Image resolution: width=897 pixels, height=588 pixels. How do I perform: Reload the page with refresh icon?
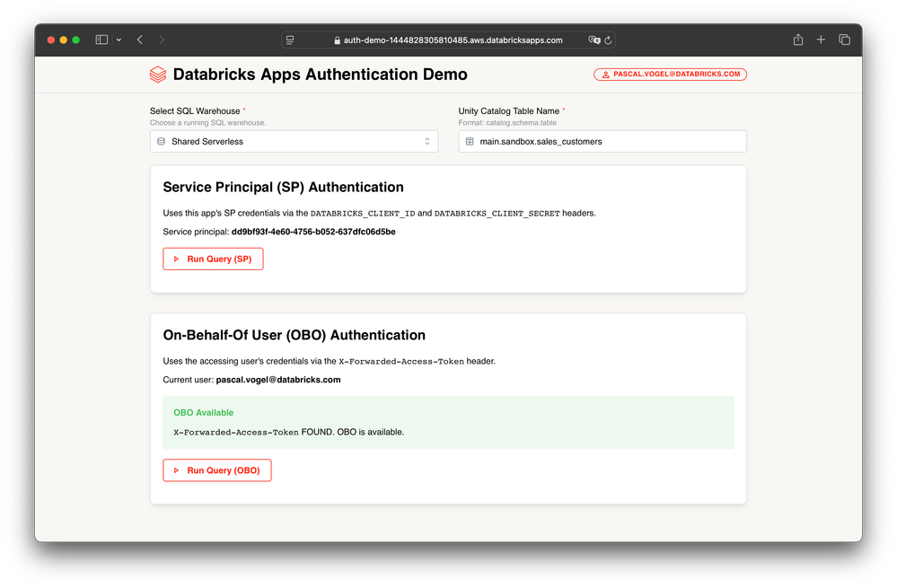click(608, 40)
